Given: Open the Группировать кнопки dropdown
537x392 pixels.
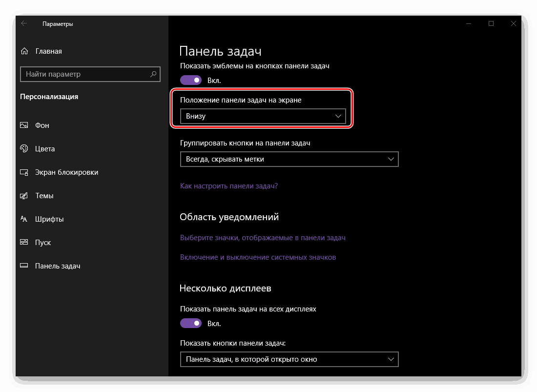Looking at the screenshot, I should pos(289,159).
